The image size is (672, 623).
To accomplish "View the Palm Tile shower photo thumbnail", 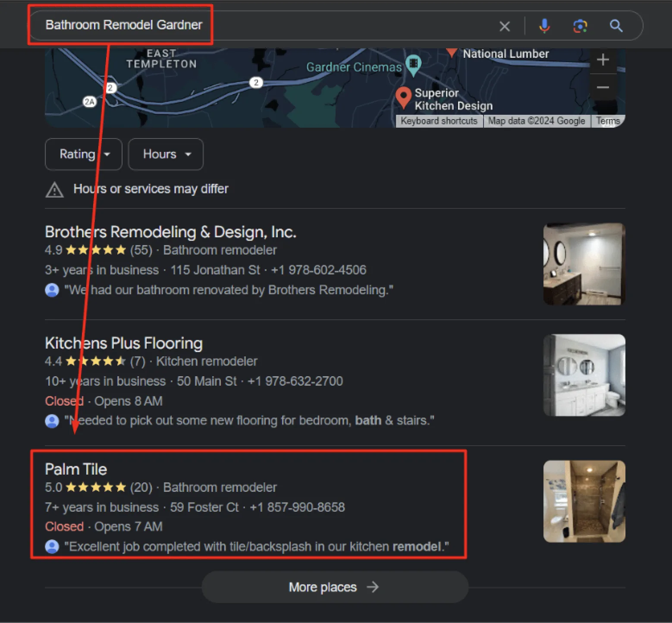I will click(584, 501).
